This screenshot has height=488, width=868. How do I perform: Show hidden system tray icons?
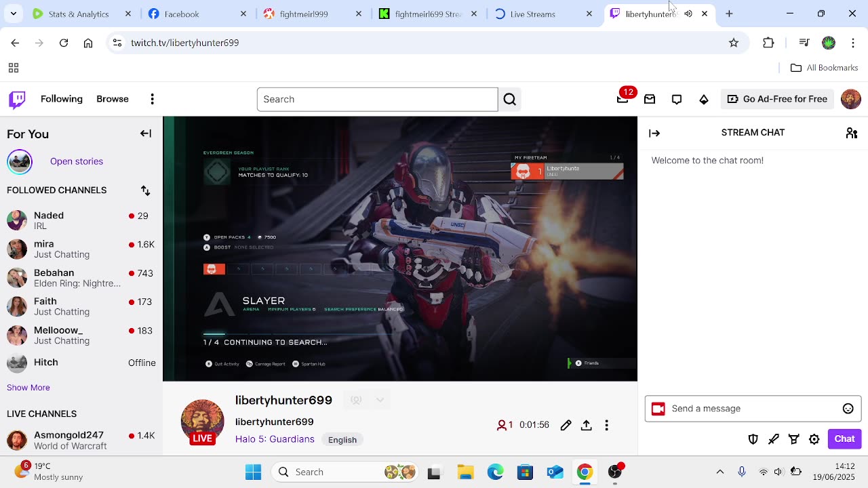(x=720, y=472)
